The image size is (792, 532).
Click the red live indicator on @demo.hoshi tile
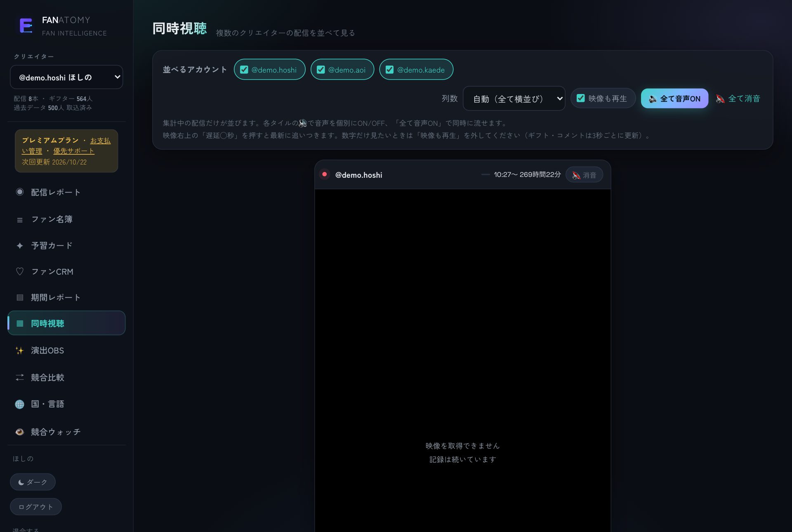(325, 174)
